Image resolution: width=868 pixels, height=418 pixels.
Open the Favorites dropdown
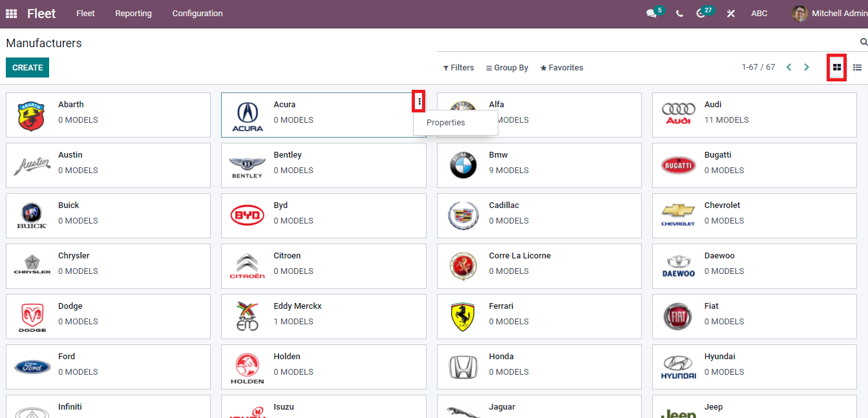[x=562, y=68]
